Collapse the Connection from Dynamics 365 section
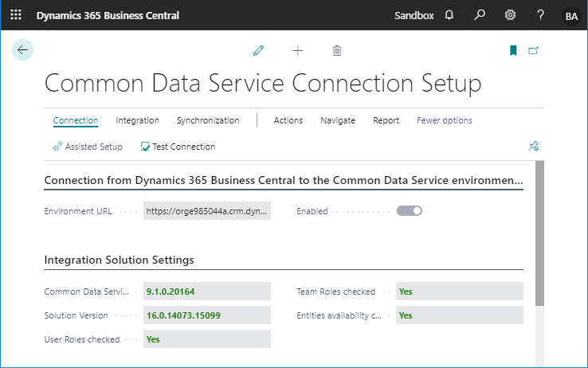Image resolution: width=588 pixels, height=368 pixels. [284, 180]
